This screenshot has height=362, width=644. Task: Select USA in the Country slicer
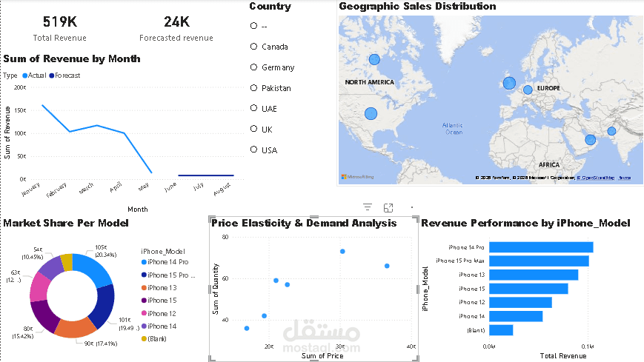[264, 150]
